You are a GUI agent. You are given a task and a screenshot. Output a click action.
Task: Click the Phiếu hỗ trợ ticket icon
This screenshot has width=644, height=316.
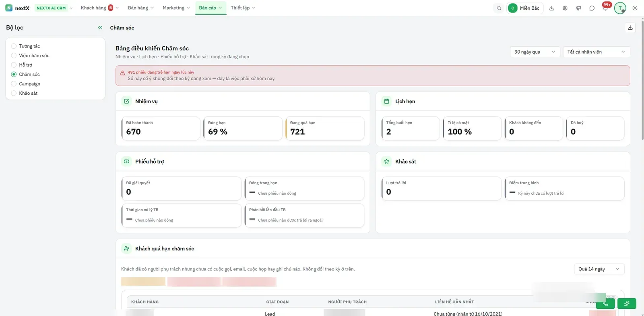(x=126, y=161)
